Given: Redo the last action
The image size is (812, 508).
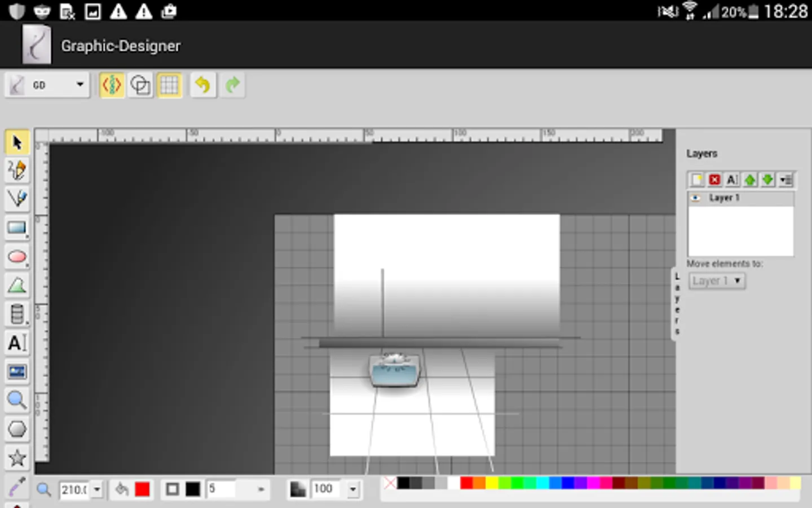Looking at the screenshot, I should (232, 85).
